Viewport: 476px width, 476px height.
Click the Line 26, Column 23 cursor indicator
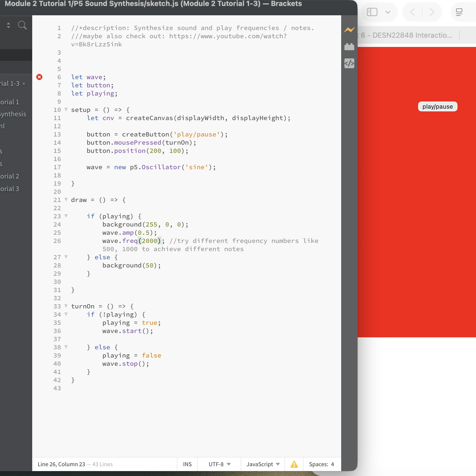click(61, 464)
